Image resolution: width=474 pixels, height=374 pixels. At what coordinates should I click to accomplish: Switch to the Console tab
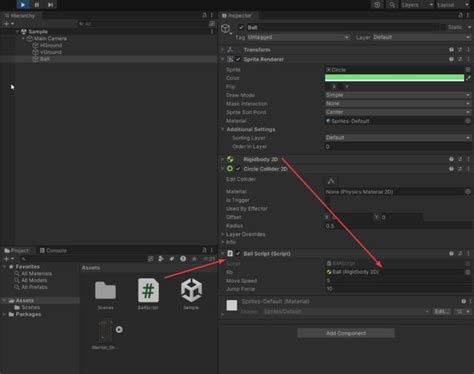tap(53, 250)
